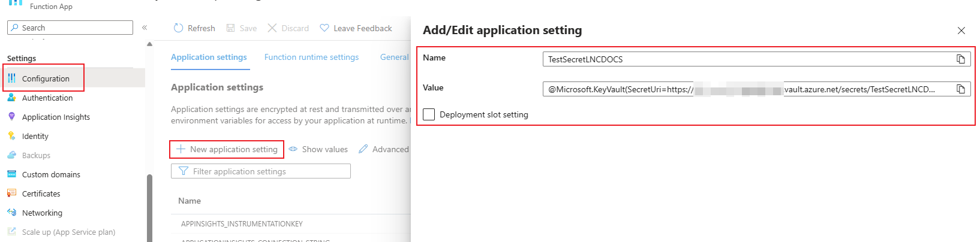Sort settings by the Name column header

(x=190, y=201)
